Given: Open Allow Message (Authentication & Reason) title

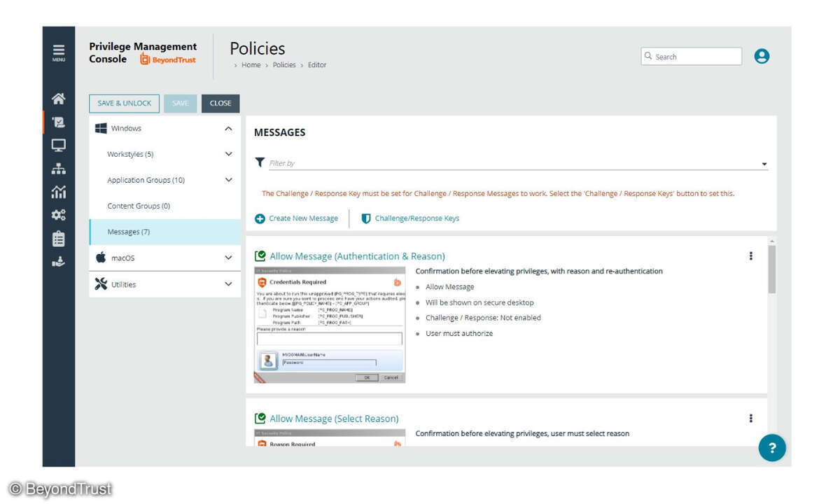Looking at the screenshot, I should 357,256.
